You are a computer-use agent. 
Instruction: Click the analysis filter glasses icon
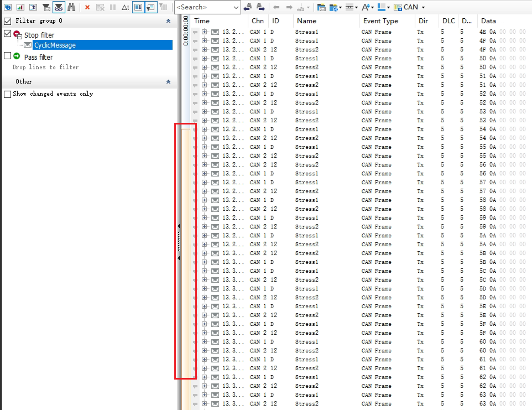pyautogui.click(x=59, y=7)
